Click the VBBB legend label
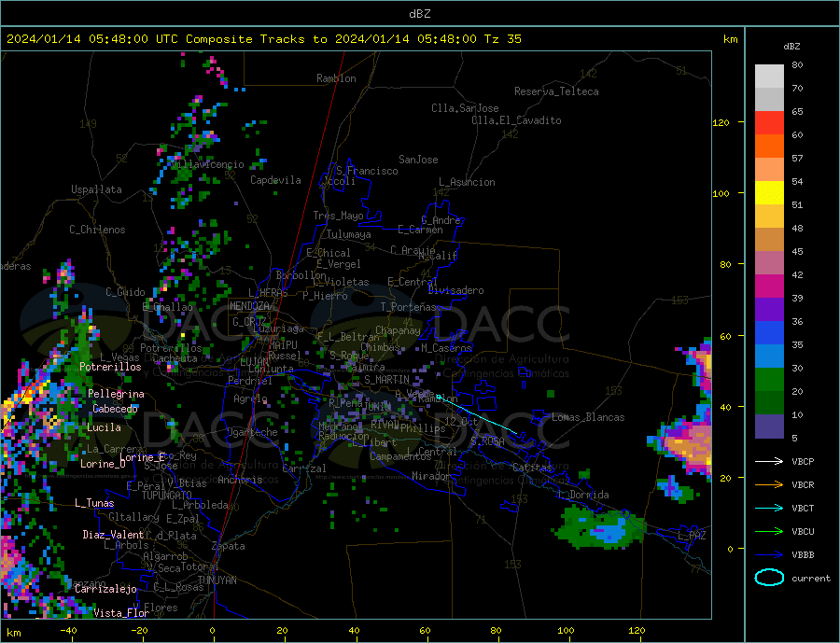This screenshot has height=643, width=840. (x=803, y=554)
